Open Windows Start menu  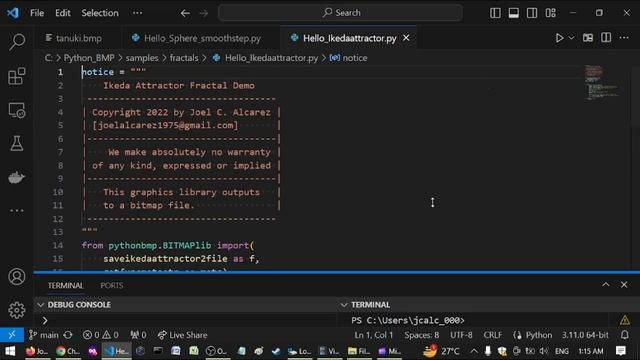(10, 351)
